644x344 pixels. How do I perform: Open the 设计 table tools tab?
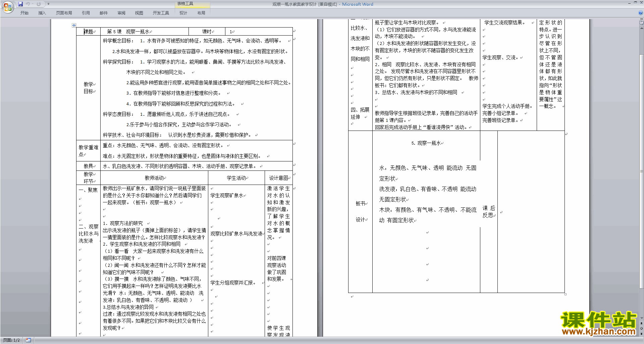click(183, 13)
